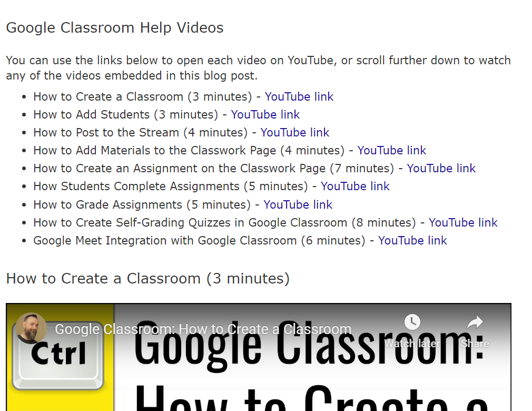Click the text 'How to Create Self-Grading Quizzes in Google Classroom'
The width and height of the screenshot is (532, 411).
(190, 223)
